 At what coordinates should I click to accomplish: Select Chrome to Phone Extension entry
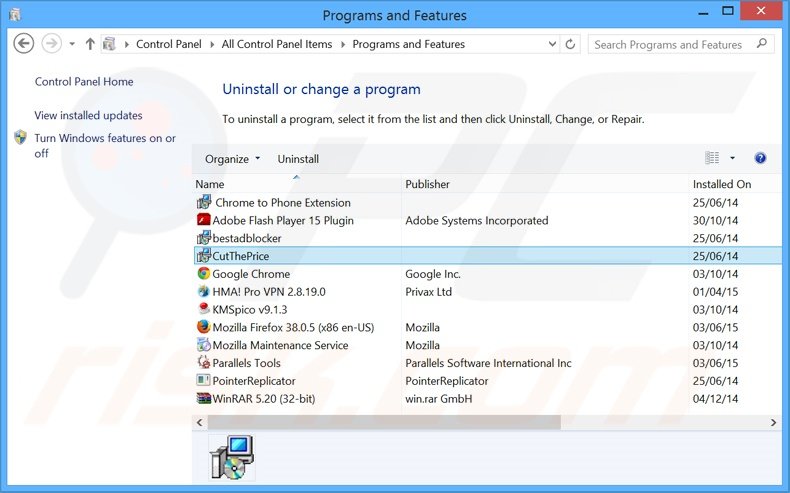(283, 203)
